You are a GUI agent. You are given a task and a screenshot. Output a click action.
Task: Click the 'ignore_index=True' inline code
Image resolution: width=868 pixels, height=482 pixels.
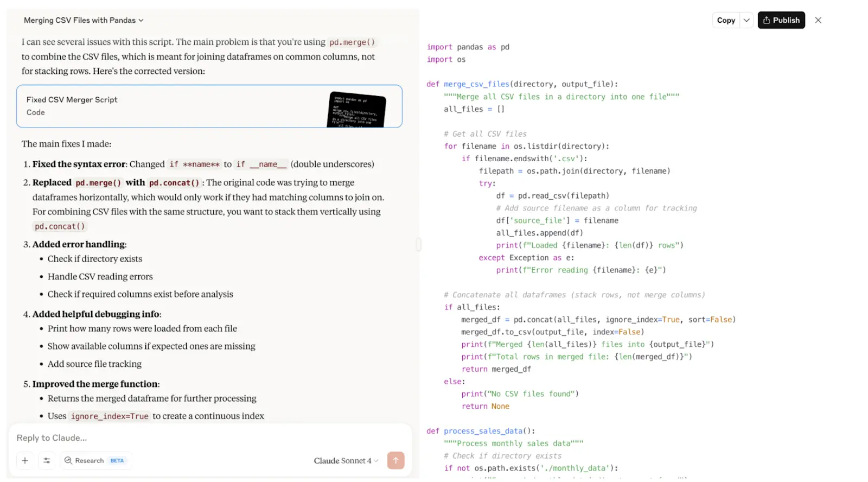[x=110, y=416]
